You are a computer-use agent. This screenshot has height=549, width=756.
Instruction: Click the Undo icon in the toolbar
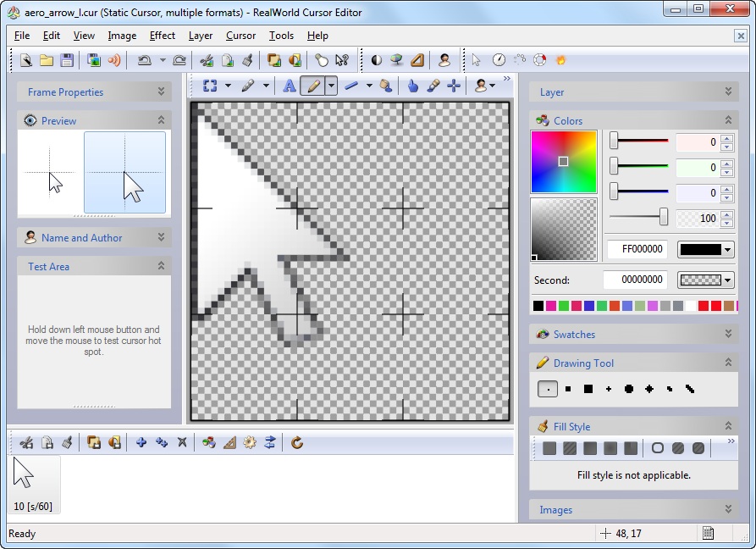tap(143, 60)
